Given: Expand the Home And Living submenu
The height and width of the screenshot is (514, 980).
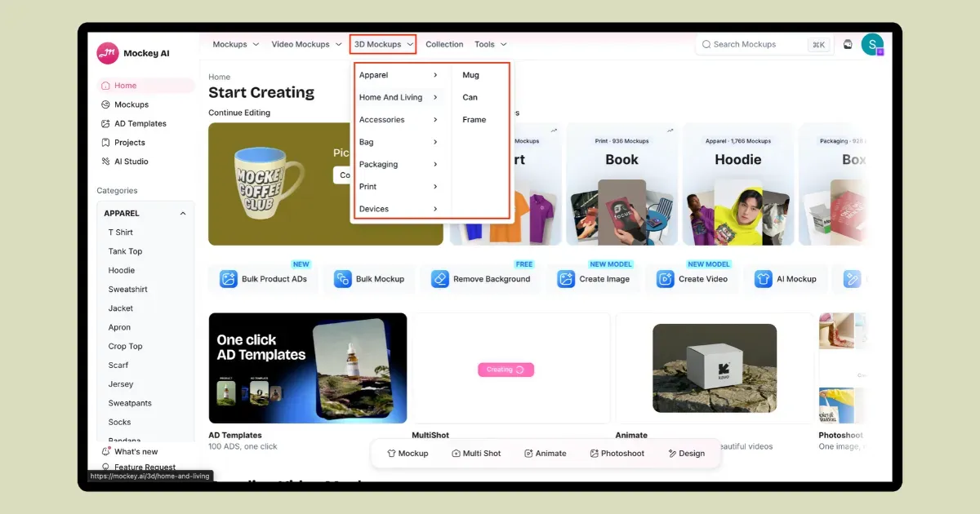Looking at the screenshot, I should (x=399, y=97).
